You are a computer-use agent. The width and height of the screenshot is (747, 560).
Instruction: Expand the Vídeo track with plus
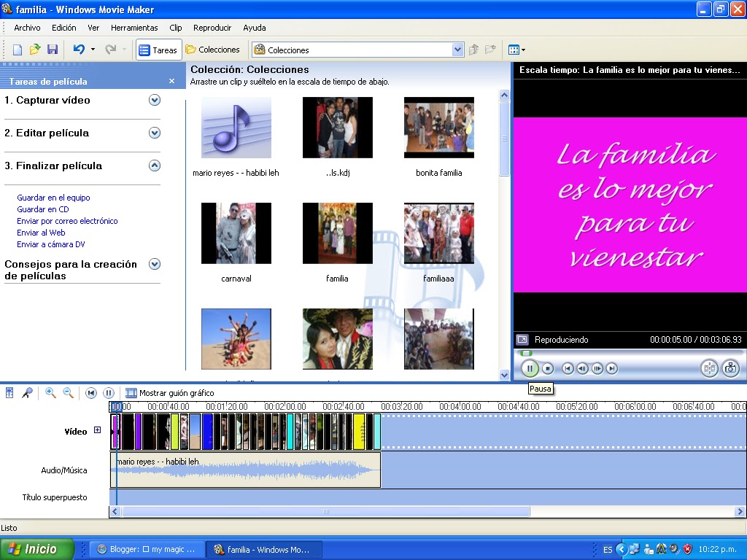97,430
